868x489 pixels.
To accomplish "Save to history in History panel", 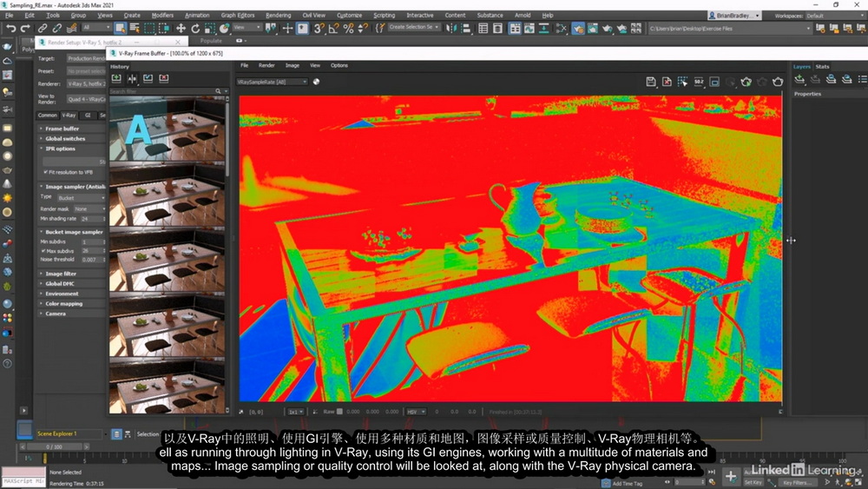I will coord(116,79).
